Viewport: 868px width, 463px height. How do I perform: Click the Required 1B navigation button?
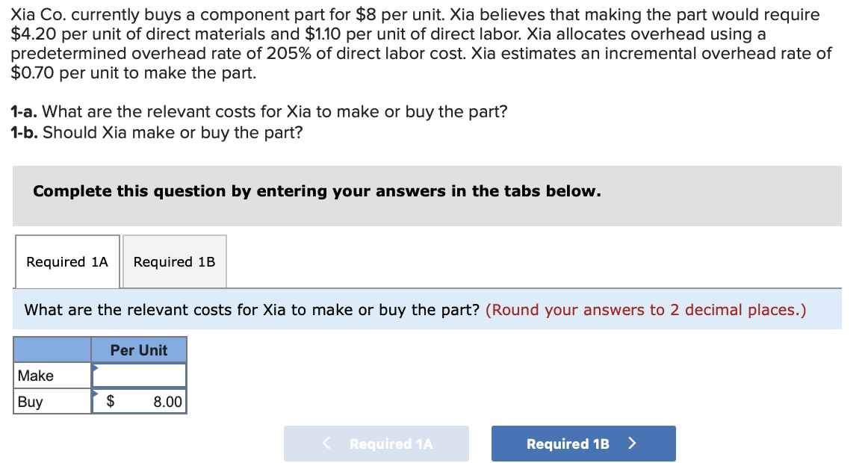pos(583,443)
